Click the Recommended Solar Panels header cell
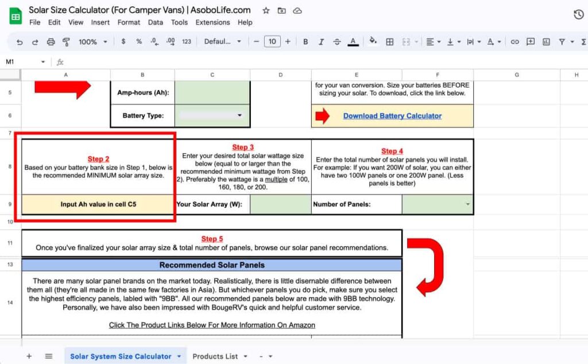The width and height of the screenshot is (588, 364). (212, 265)
